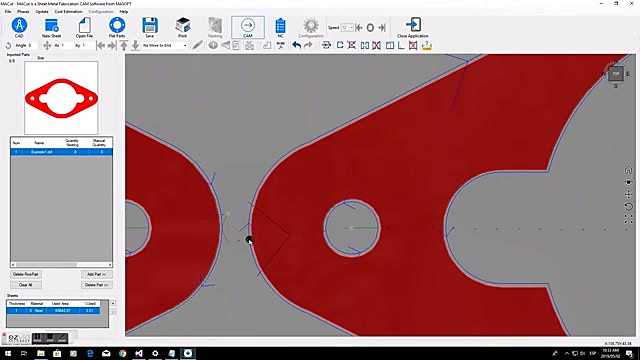Move part down with arrow icon
The height and width of the screenshot is (360, 640).
tap(136, 45)
